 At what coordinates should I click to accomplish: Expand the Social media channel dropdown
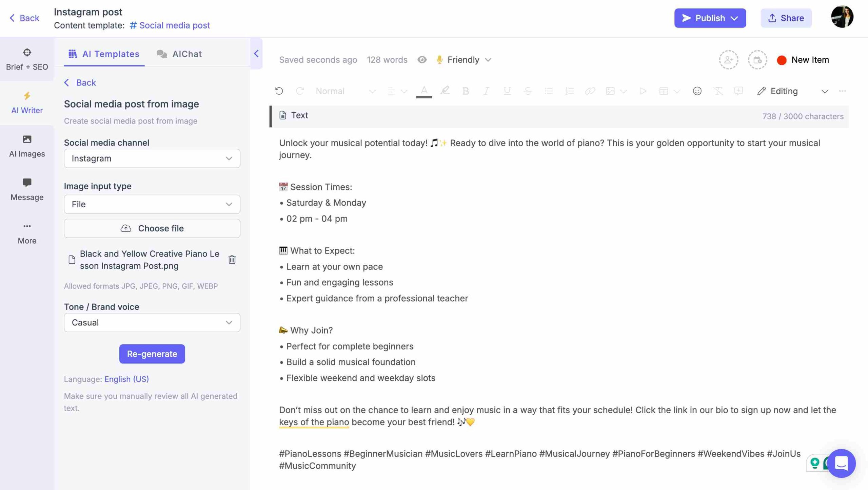pyautogui.click(x=152, y=158)
